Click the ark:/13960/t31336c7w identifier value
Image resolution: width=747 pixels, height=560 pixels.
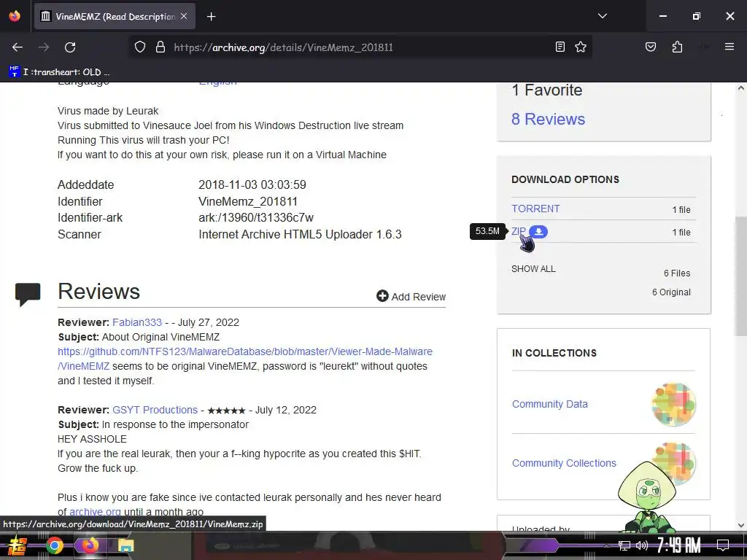point(256,217)
